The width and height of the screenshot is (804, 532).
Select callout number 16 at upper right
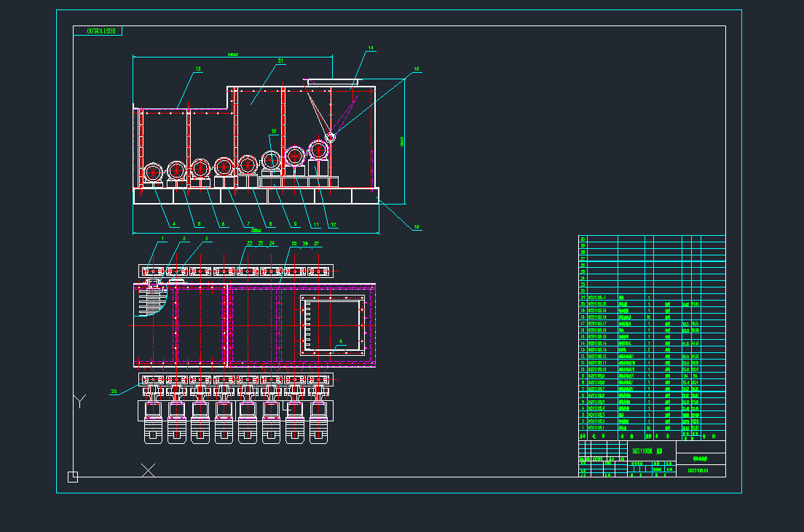click(417, 68)
